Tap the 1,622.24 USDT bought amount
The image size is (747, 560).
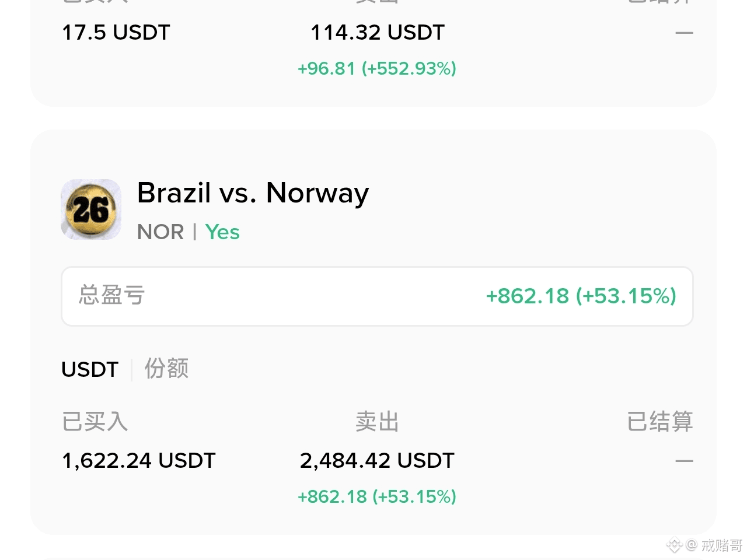(139, 461)
